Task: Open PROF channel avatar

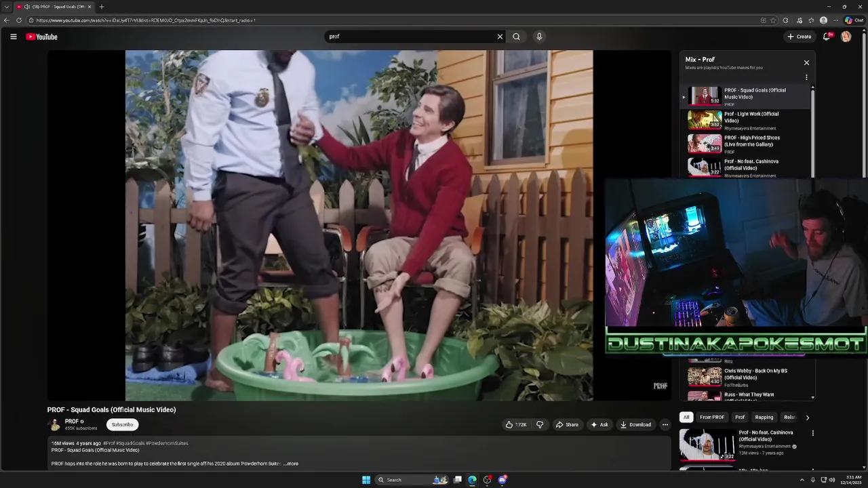Action: coord(54,425)
